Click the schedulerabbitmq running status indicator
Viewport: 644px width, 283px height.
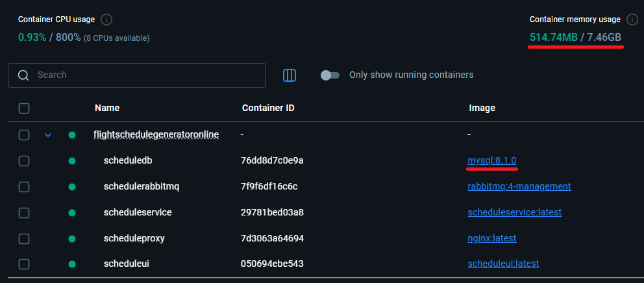click(72, 187)
